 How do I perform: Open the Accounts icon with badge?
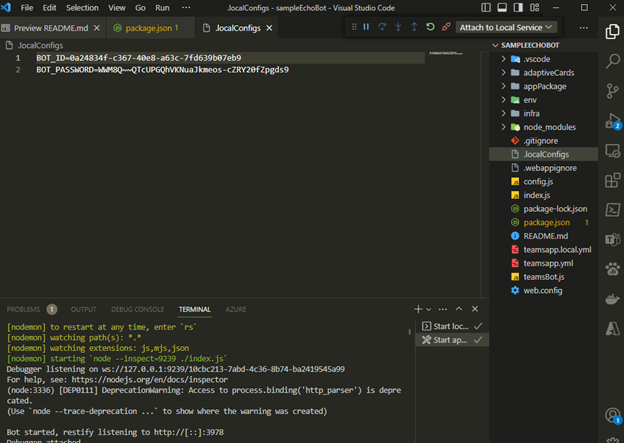pyautogui.click(x=612, y=416)
